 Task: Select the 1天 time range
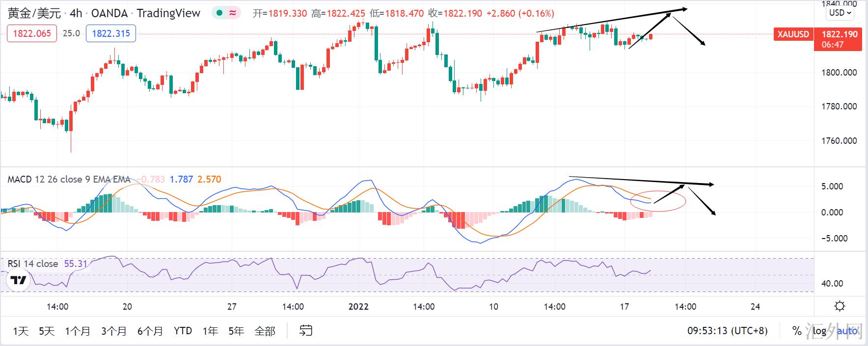(x=21, y=331)
